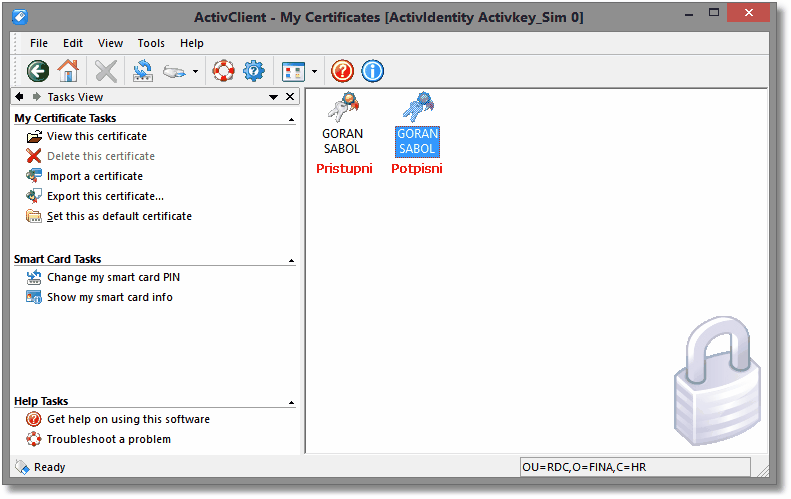Open the File menu

point(39,43)
